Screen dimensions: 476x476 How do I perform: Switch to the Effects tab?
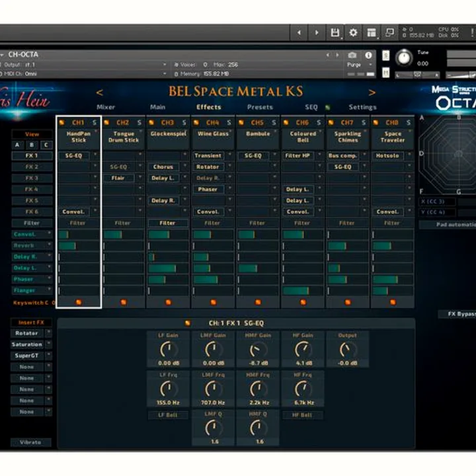(x=209, y=107)
